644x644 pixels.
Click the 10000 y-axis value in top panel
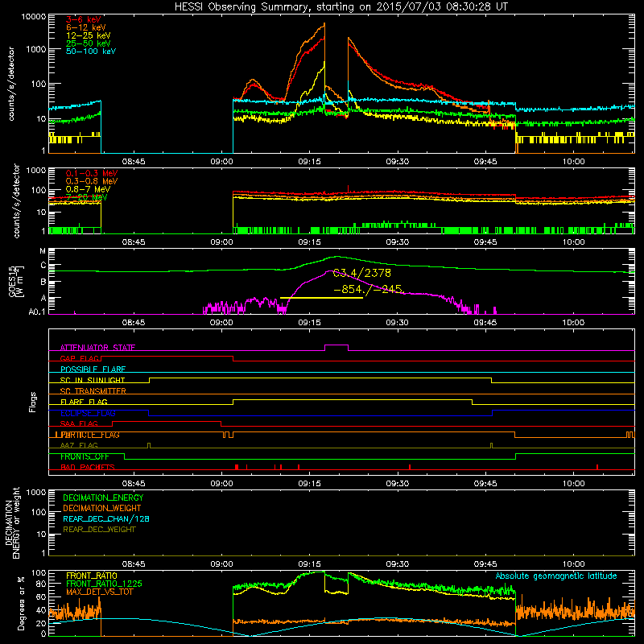34,17
